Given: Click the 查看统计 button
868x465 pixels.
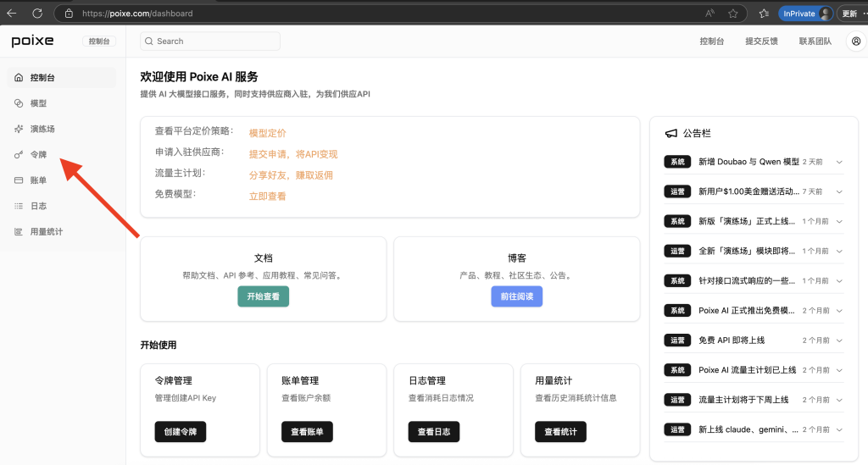Looking at the screenshot, I should (x=560, y=432).
